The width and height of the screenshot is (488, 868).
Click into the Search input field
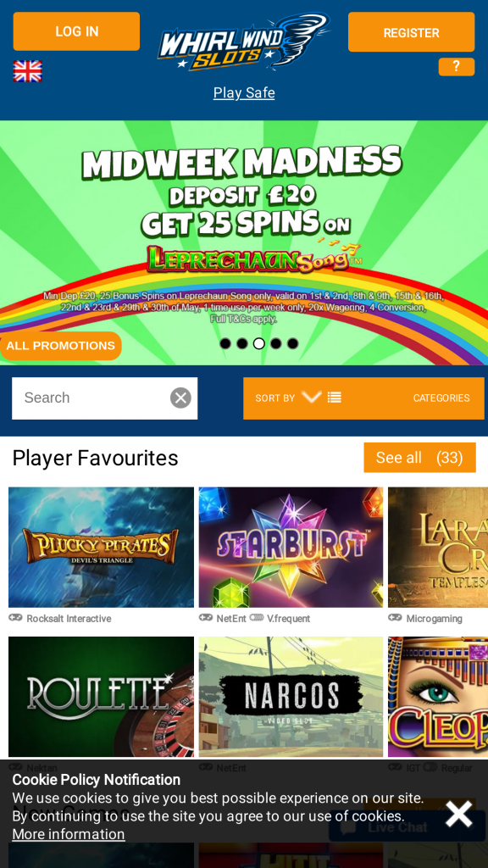pos(91,398)
